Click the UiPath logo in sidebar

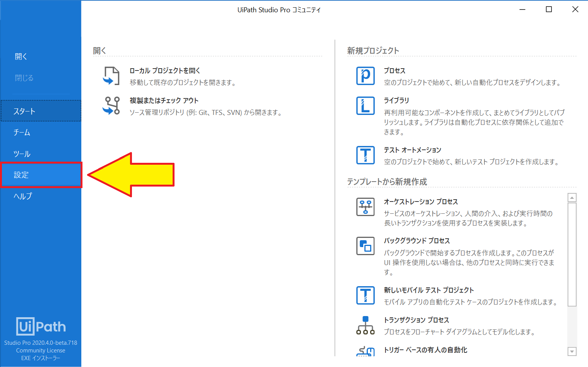click(41, 326)
